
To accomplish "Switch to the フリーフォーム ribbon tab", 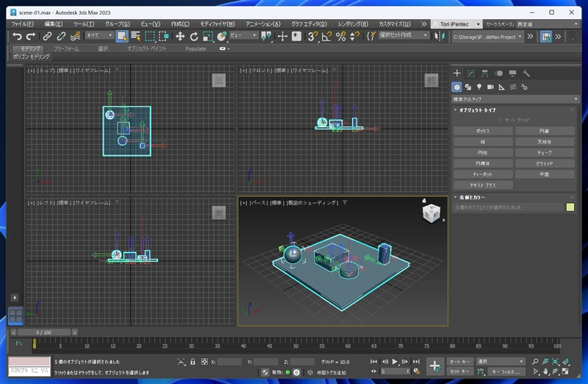I will (66, 49).
